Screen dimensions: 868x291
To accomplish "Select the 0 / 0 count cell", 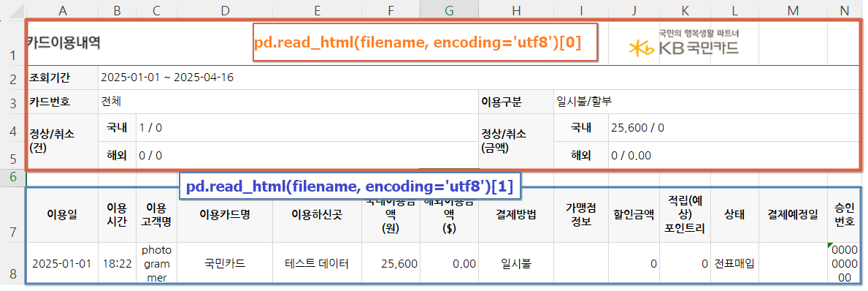I will (307, 155).
